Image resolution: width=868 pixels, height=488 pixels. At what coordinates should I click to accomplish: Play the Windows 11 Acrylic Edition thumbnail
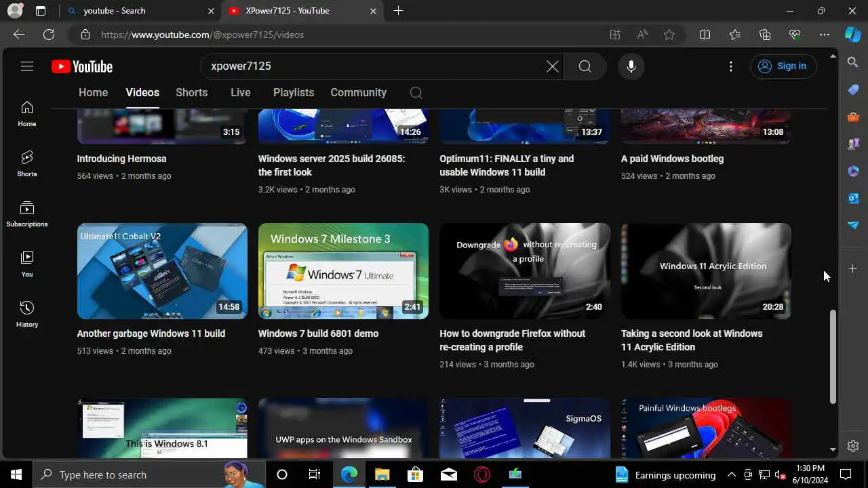706,271
